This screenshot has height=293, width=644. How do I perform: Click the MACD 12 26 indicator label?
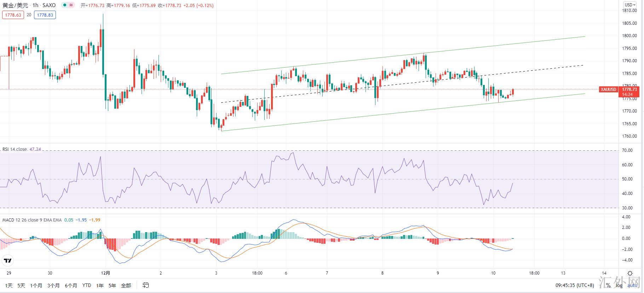click(x=32, y=220)
